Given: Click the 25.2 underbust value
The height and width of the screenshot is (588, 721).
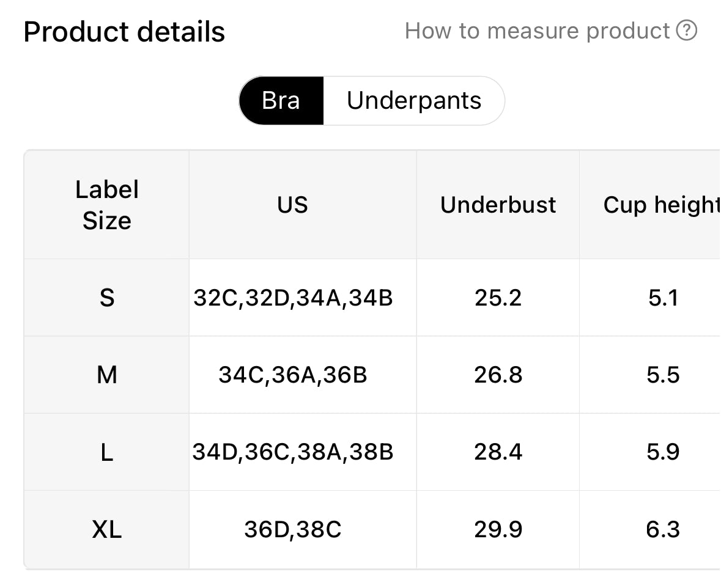Looking at the screenshot, I should 498,298.
